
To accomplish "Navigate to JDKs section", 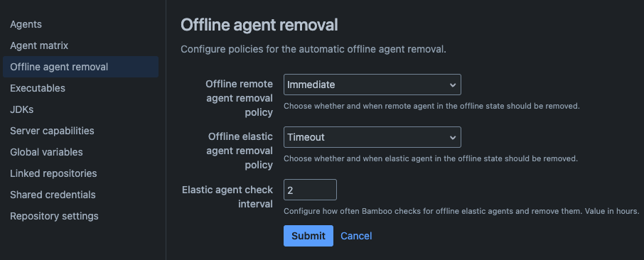I will pyautogui.click(x=22, y=109).
